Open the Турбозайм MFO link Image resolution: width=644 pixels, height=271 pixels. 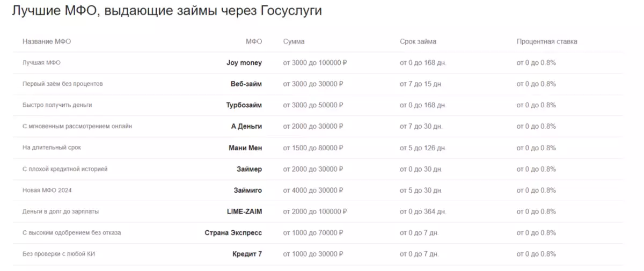click(x=244, y=105)
